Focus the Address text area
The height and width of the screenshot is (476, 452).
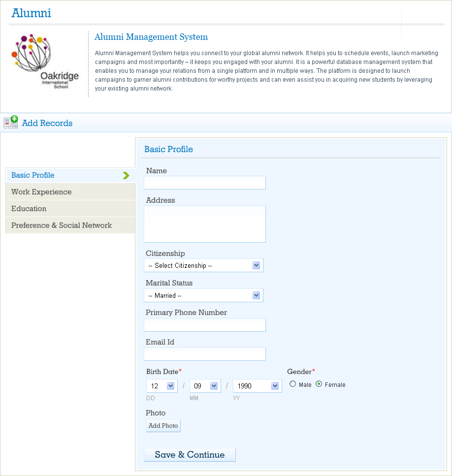pyautogui.click(x=205, y=224)
